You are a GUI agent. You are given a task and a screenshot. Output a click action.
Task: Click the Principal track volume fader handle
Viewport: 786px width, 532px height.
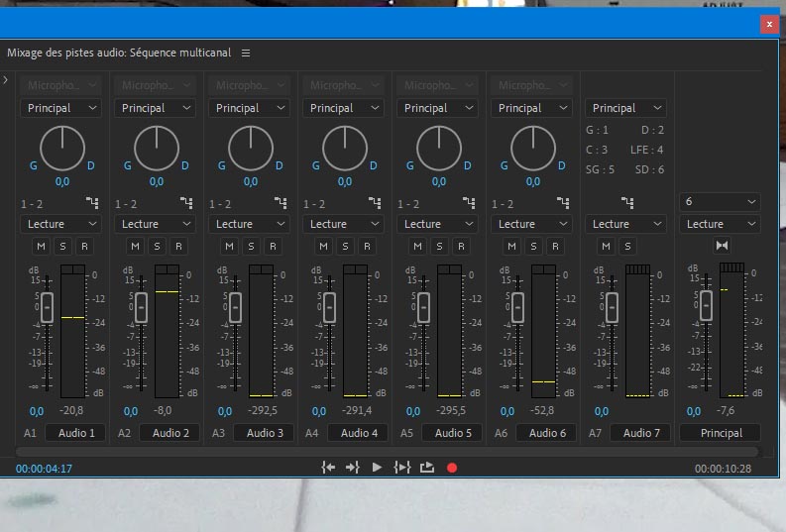click(706, 305)
